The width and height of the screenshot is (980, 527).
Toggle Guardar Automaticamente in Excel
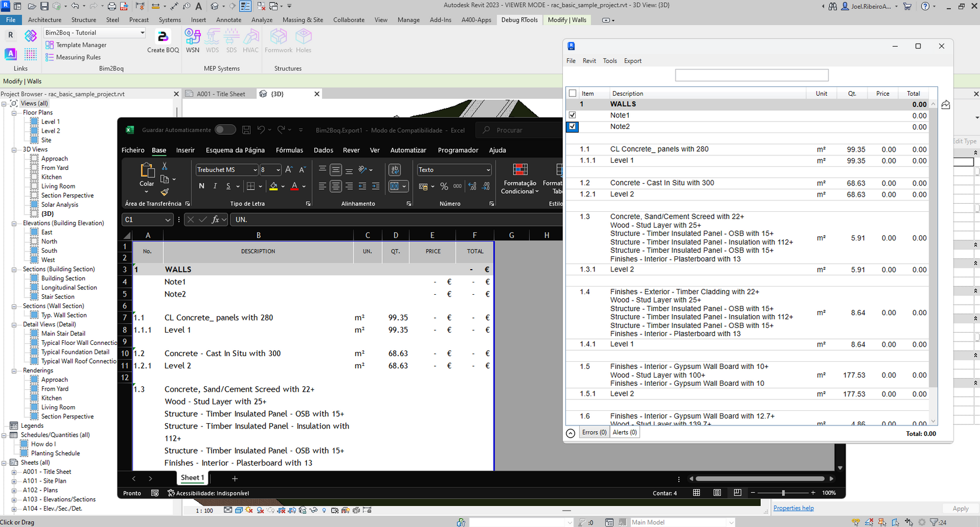pyautogui.click(x=225, y=130)
